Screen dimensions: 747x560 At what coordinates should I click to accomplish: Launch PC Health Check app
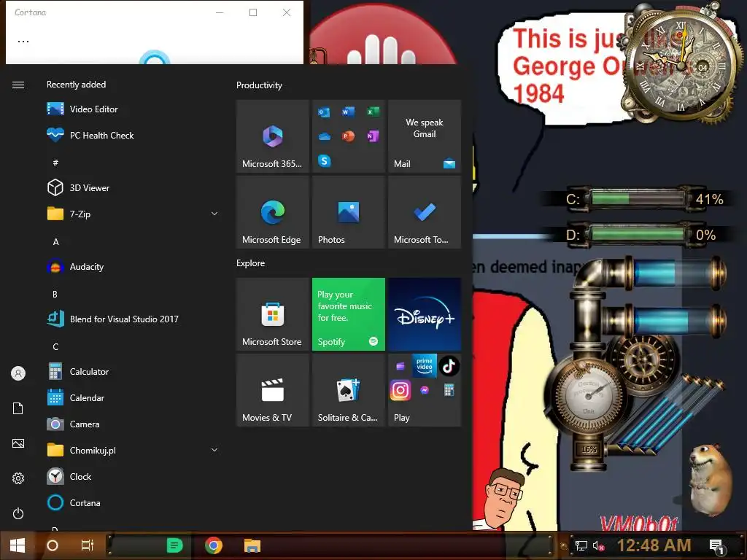pos(133,135)
